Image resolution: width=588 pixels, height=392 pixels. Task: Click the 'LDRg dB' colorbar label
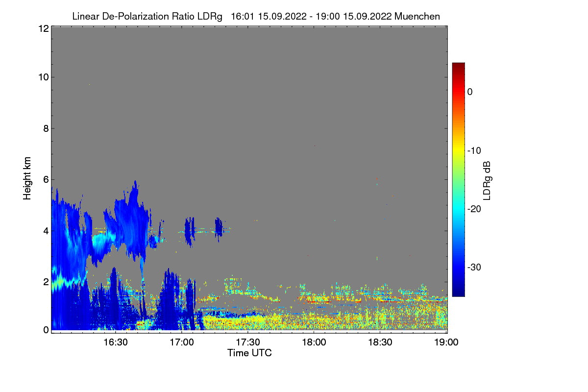point(487,181)
